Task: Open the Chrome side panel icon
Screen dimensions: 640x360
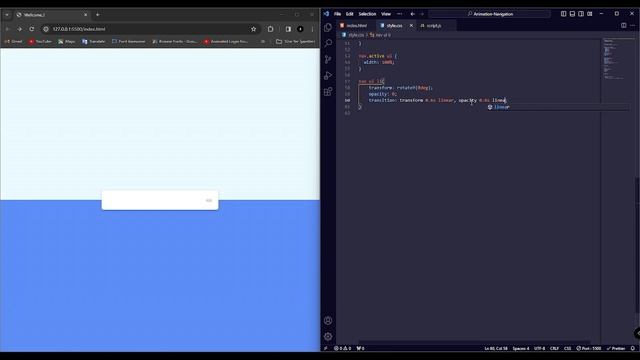Action: [x=288, y=29]
